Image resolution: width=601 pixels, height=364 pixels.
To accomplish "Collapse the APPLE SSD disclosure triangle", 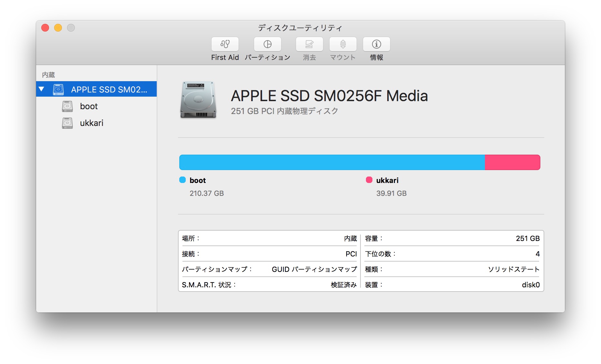I will [41, 89].
